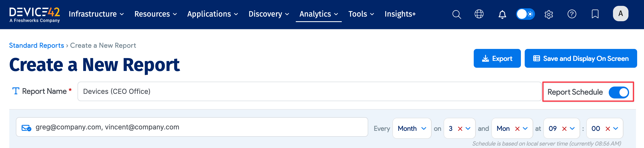Viewport: 644px width, 148px height.
Task: Open the hour dropdown showing 09
Action: [572, 128]
